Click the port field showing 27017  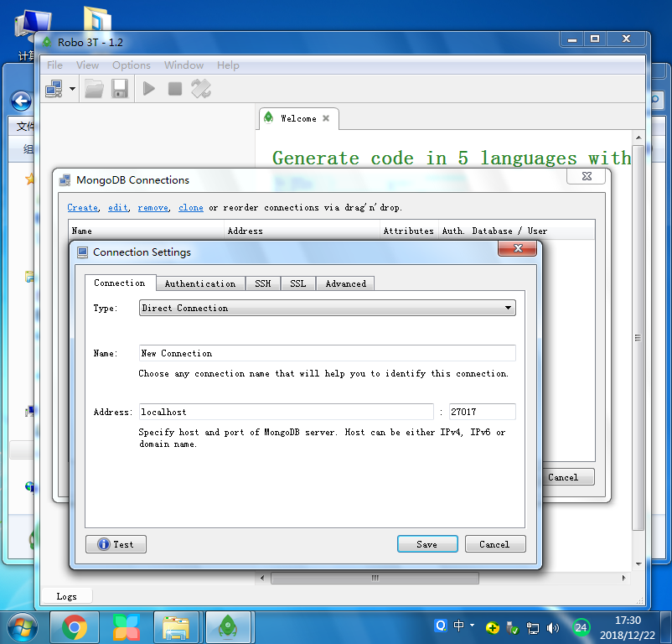[482, 412]
